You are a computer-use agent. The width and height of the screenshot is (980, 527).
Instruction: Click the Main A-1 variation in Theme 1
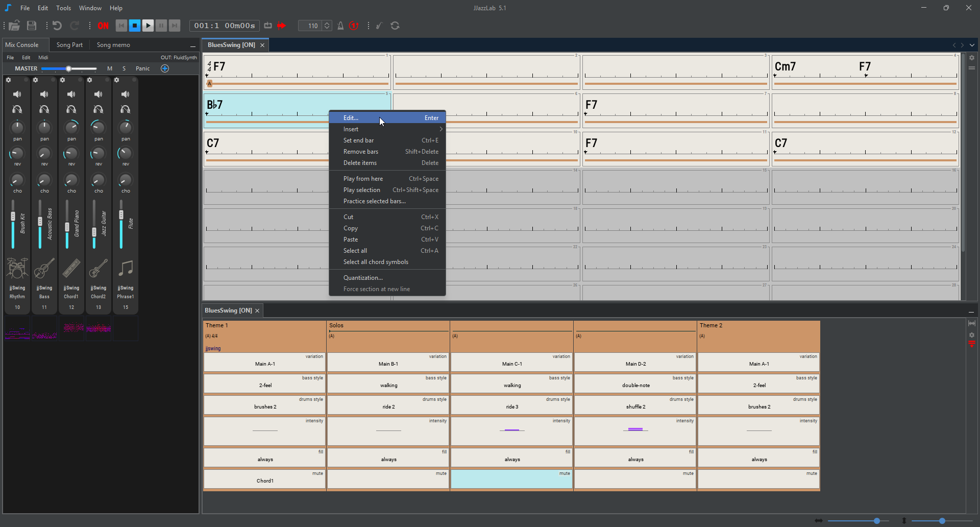click(265, 364)
